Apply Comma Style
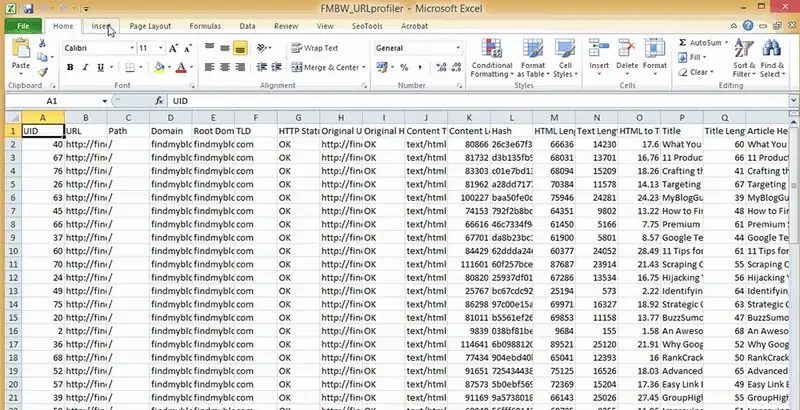The image size is (800, 410). tap(419, 67)
